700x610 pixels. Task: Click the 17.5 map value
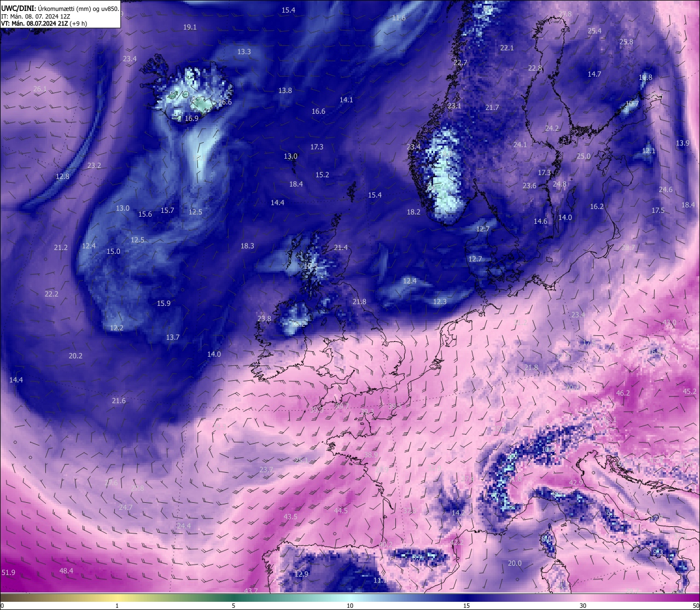[658, 210]
